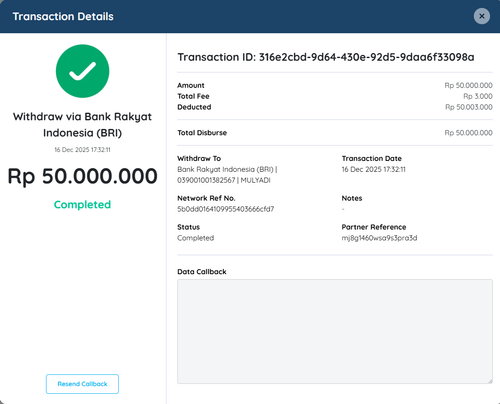
Task: Close the Transaction Details dialog
Action: (482, 16)
